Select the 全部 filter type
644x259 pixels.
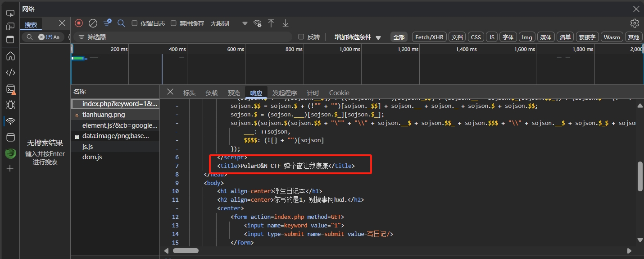point(399,37)
